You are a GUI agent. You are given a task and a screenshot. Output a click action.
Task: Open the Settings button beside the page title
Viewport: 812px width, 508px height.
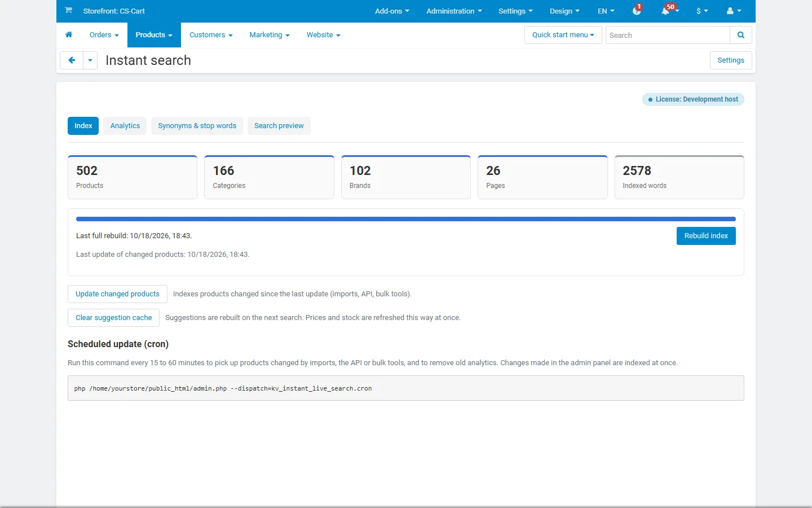[x=731, y=60]
